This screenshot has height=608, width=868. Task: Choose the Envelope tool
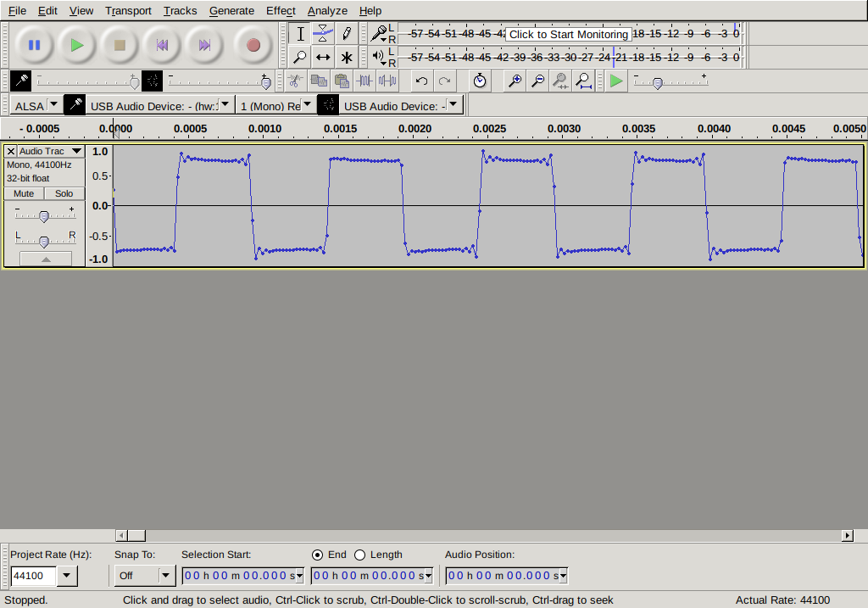[323, 34]
